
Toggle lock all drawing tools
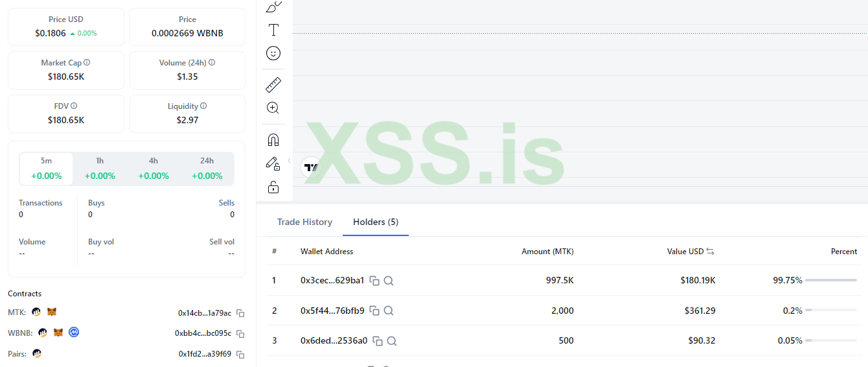[x=273, y=187]
